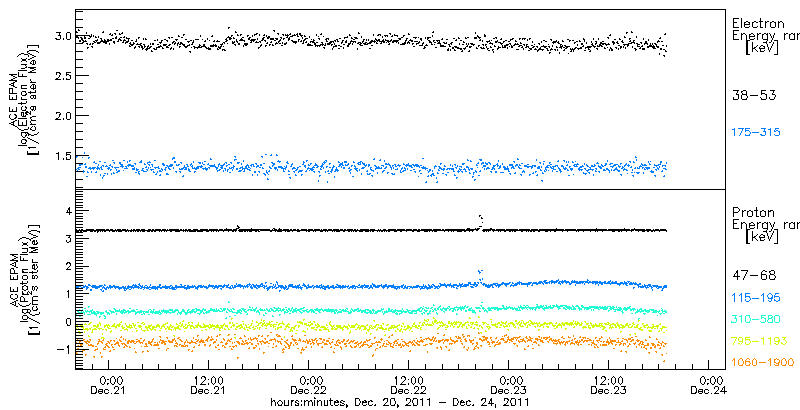Click the yellow-green 795-1193 legend label
Viewport: 800px width, 410px height.
point(759,341)
